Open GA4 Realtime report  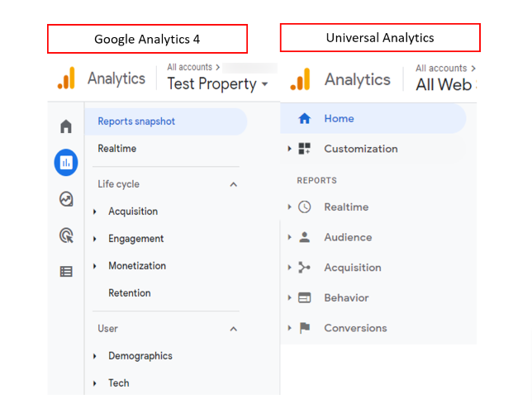tap(117, 149)
